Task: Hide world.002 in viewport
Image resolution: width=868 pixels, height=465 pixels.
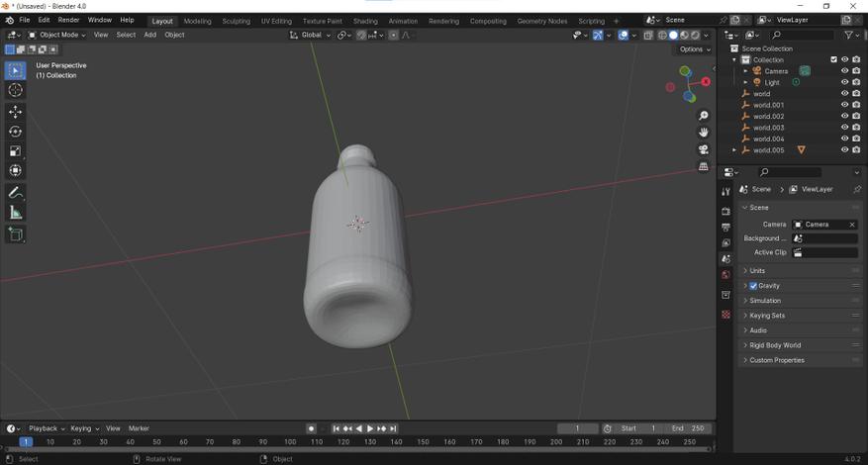Action: pyautogui.click(x=844, y=117)
